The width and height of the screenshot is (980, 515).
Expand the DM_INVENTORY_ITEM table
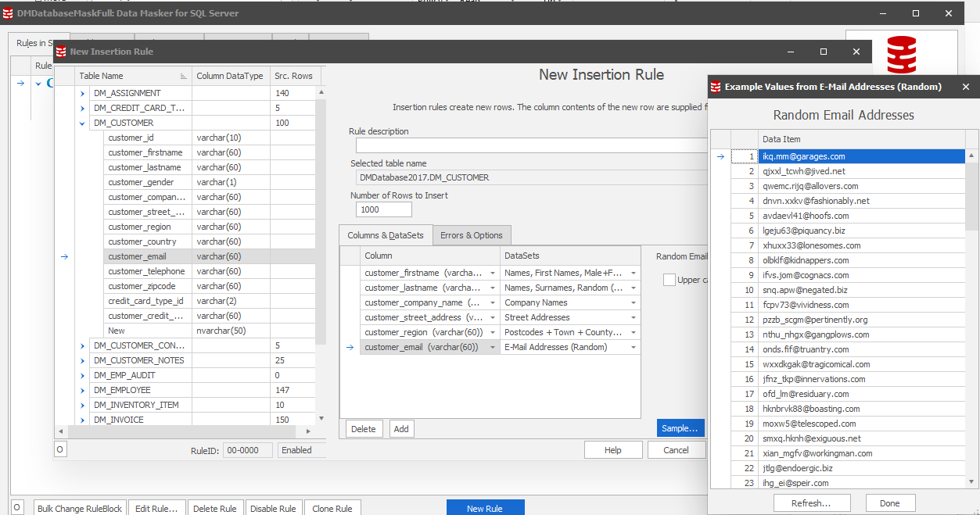pos(83,405)
